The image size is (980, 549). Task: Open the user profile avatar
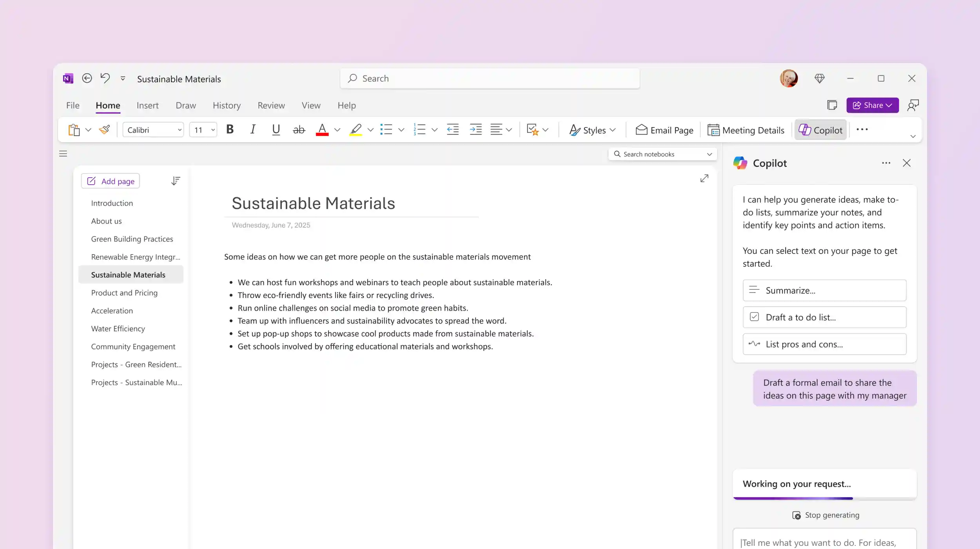tap(789, 78)
